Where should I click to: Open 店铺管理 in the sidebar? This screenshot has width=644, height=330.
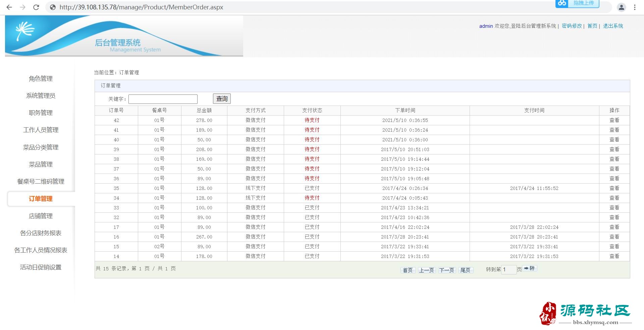41,216
